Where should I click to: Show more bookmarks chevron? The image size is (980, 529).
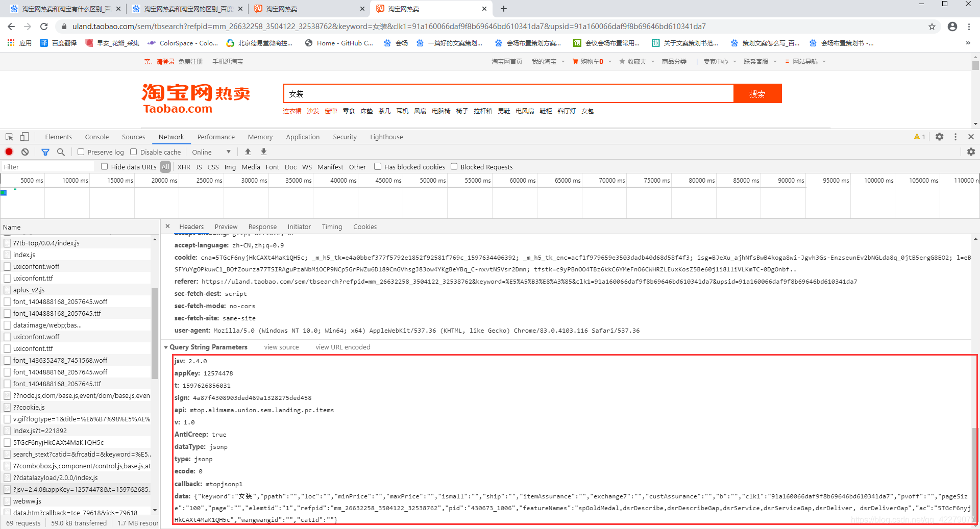tap(968, 43)
